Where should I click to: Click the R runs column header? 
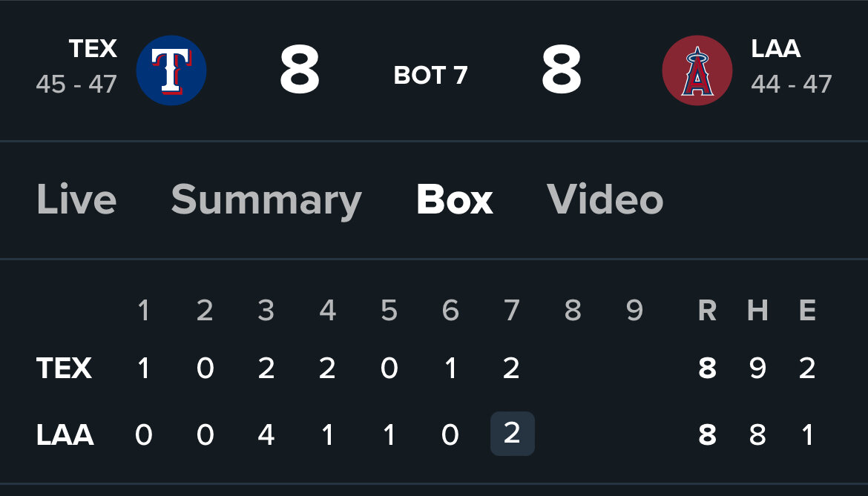pyautogui.click(x=708, y=310)
